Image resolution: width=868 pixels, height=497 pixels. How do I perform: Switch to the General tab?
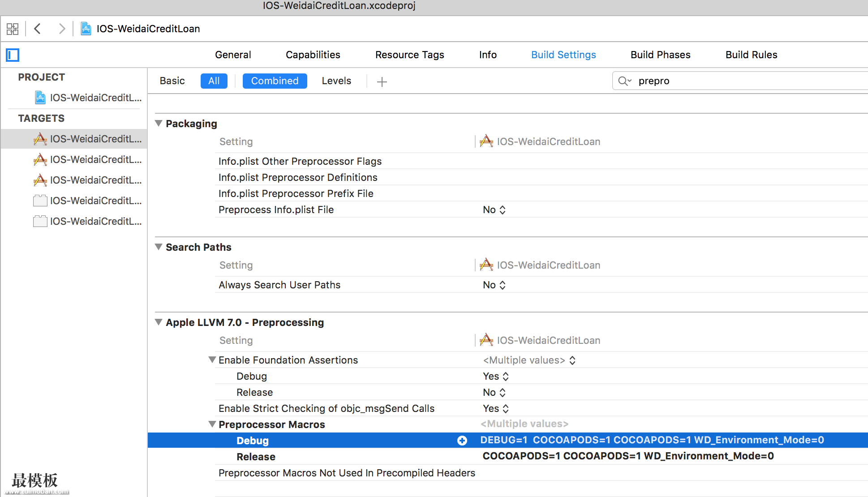(x=233, y=55)
